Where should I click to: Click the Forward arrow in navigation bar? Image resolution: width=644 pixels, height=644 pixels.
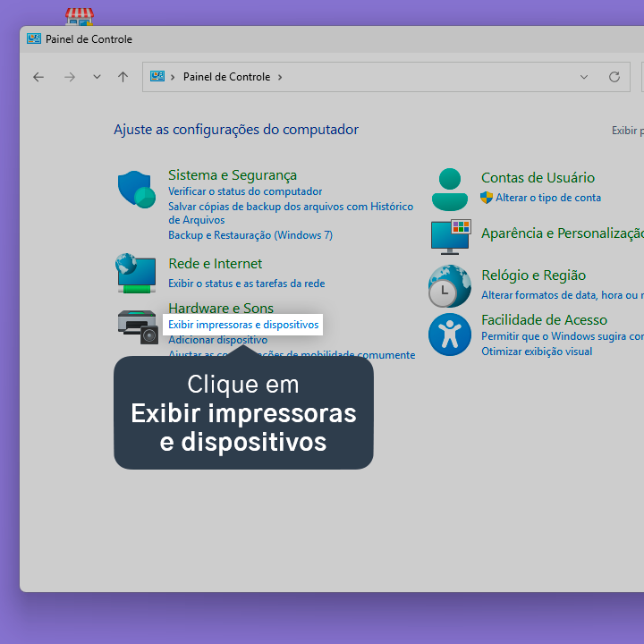(70, 77)
